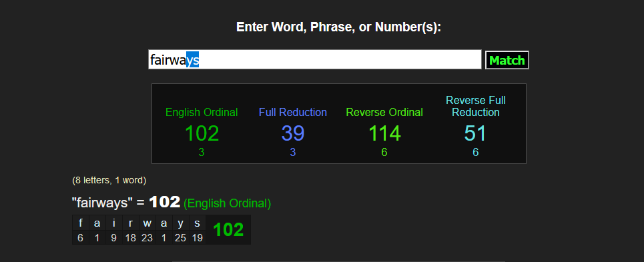This screenshot has height=262, width=644.
Task: Click value 23 under letter w
Action: [x=147, y=238]
